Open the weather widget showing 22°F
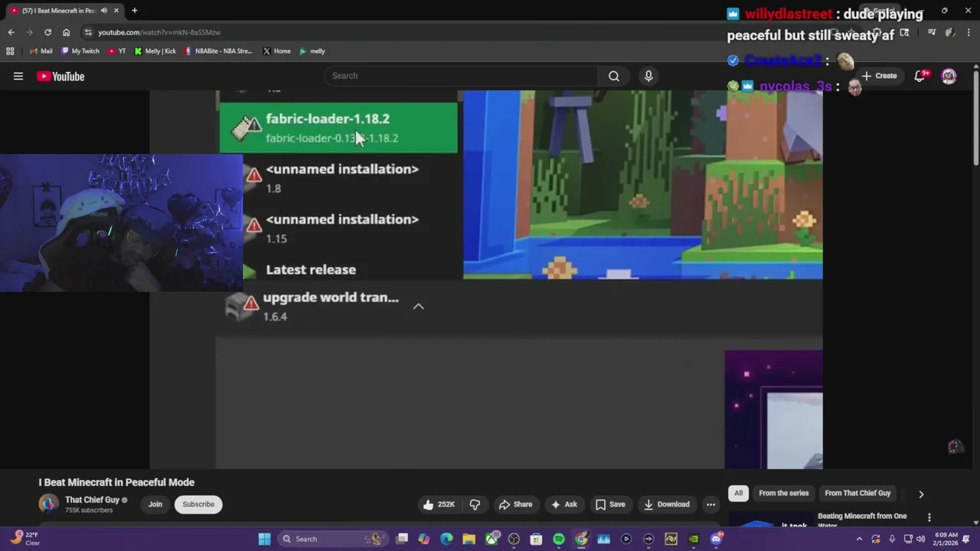Screen dimensions: 980x551 point(23,539)
